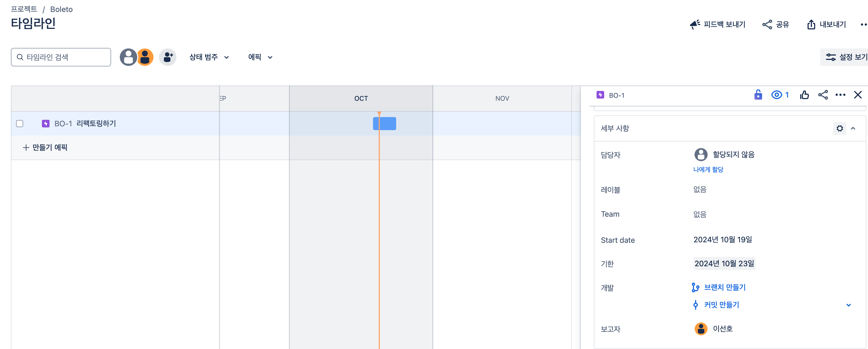Click the 브랜치 만들기 link
The height and width of the screenshot is (349, 868).
(725, 287)
